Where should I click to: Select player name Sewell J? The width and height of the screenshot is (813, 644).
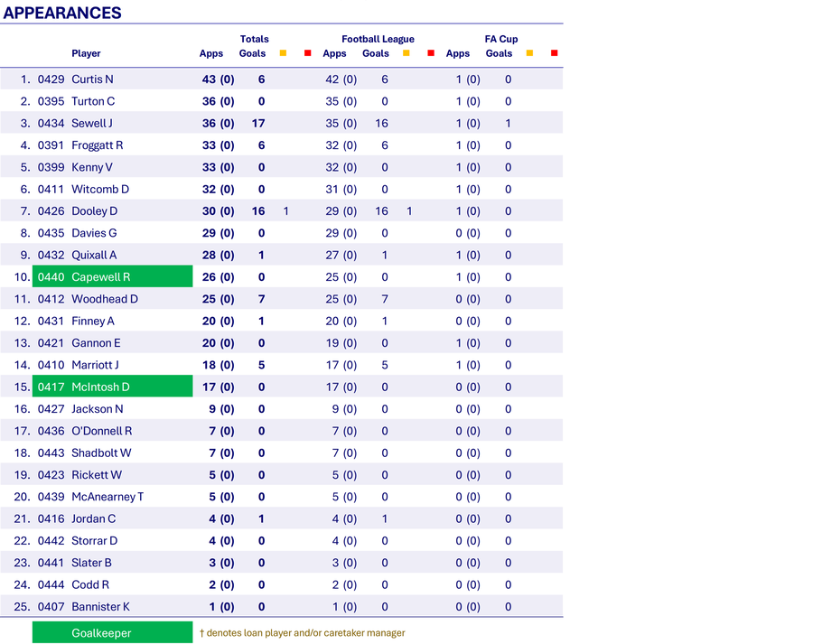92,124
